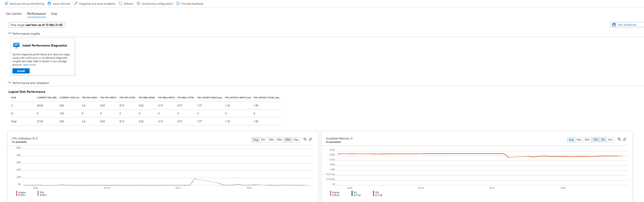Click the Provide Feedback smiley
Screen dimensions: 644x202
178,4
